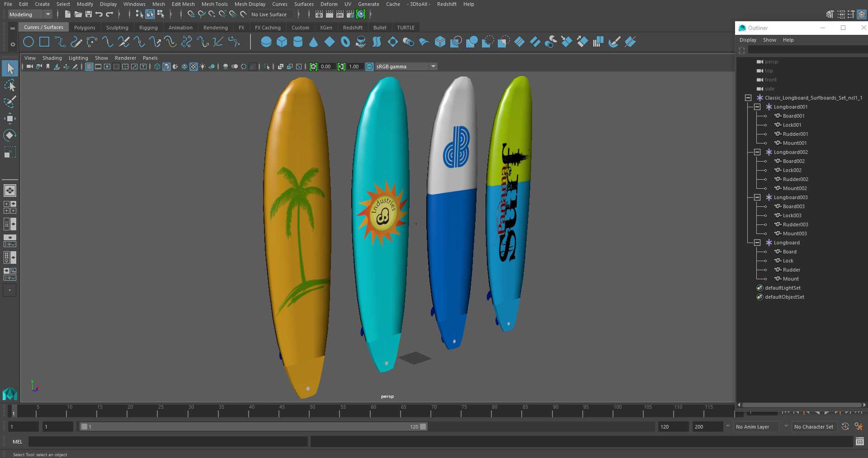Click the Redo arrow icon
The height and width of the screenshot is (458, 868).
pyautogui.click(x=109, y=14)
